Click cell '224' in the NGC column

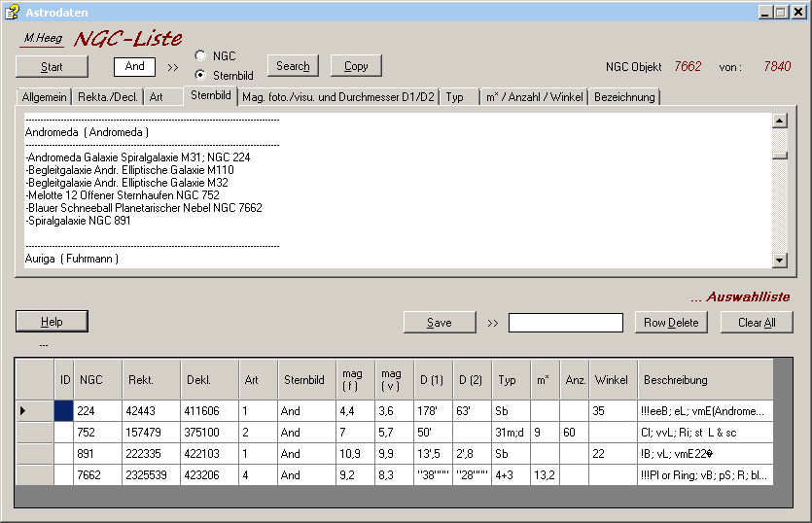pyautogui.click(x=98, y=410)
